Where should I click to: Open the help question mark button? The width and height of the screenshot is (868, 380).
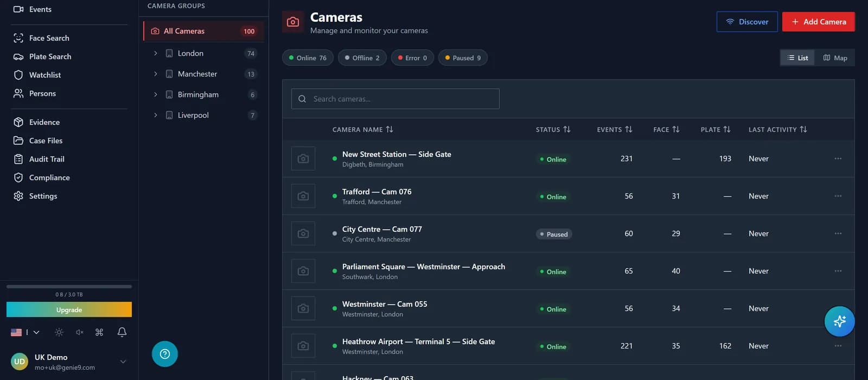pyautogui.click(x=165, y=354)
